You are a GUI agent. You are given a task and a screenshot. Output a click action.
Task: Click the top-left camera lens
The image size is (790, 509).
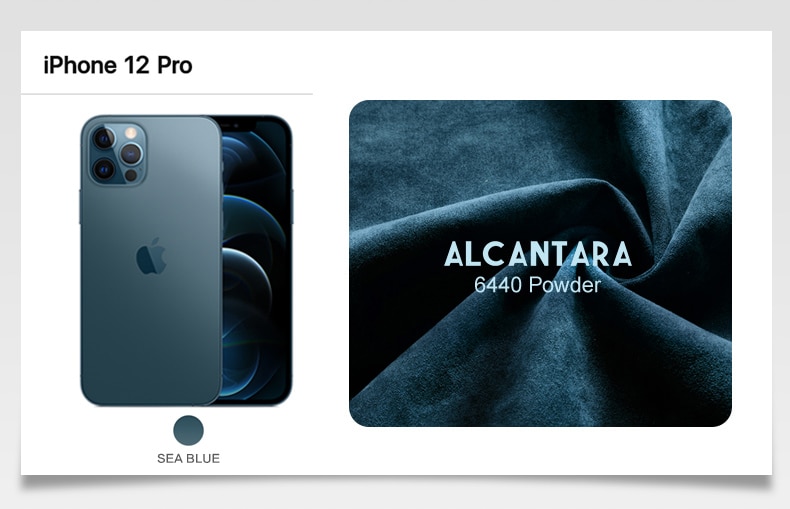tap(104, 138)
